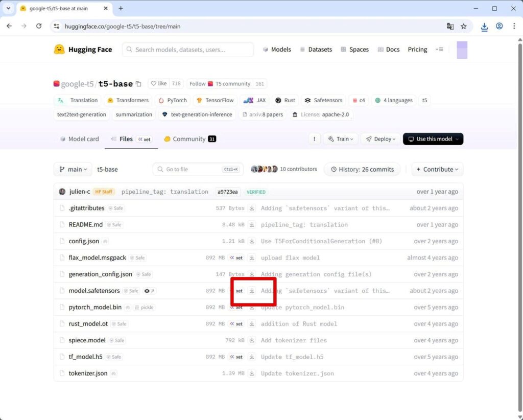Expand the main branch dropdown
The width and height of the screenshot is (523, 420).
point(73,170)
